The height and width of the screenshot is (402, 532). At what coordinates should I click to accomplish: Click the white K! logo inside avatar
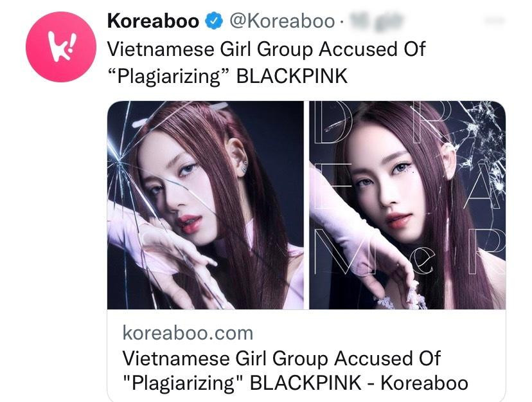[62, 47]
